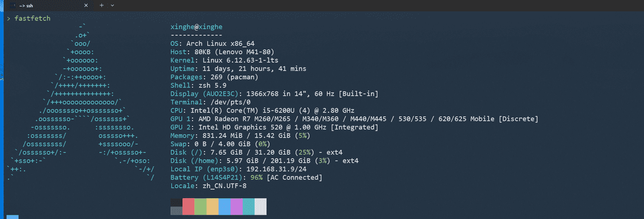Image resolution: width=644 pixels, height=219 pixels.
Task: Click the 'OS: Arch Linux x86_64' line
Action: (x=212, y=44)
